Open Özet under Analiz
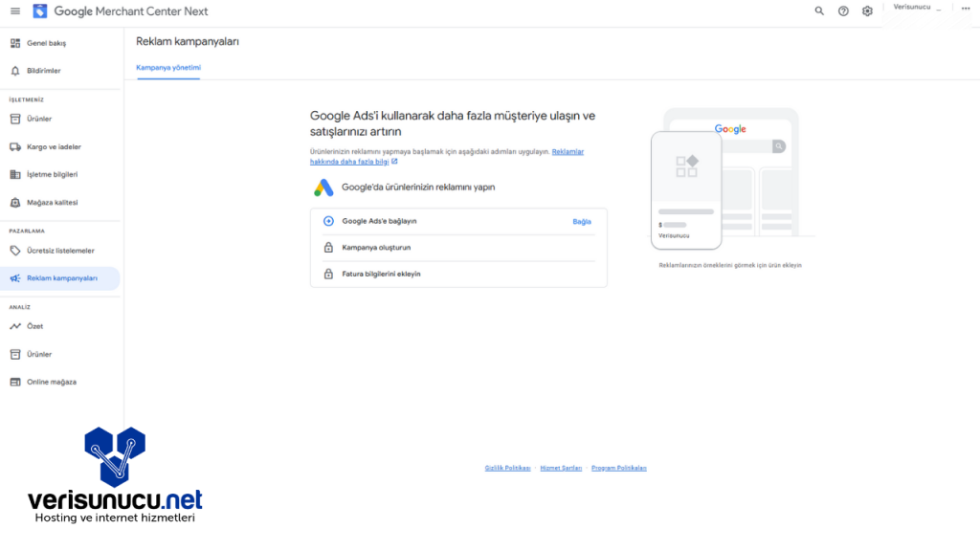980x551 pixels. click(x=60, y=326)
